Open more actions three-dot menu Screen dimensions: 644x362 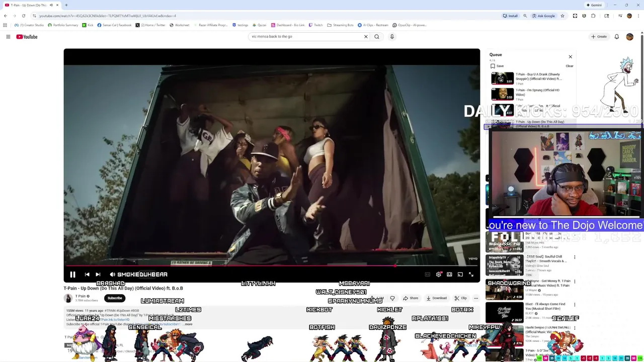(x=476, y=298)
